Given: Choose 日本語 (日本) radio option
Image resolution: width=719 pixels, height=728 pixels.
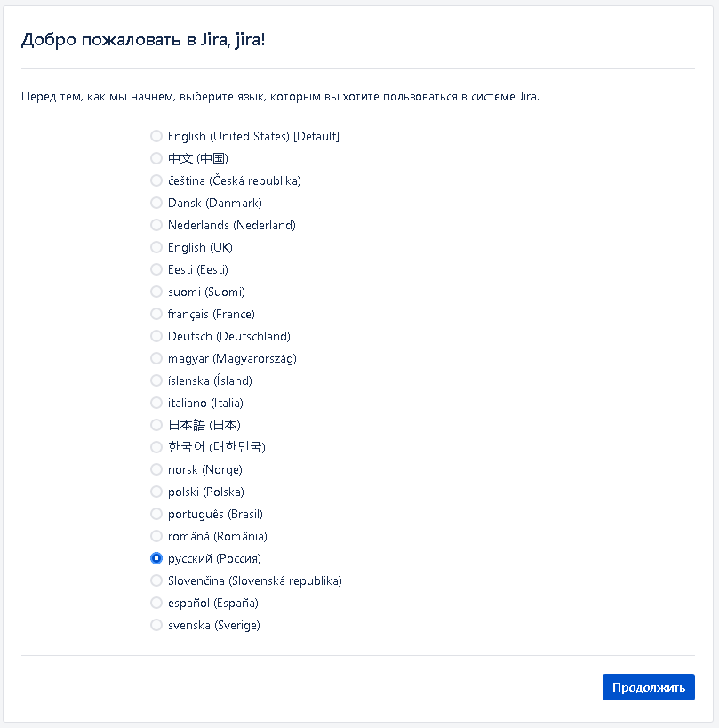Looking at the screenshot, I should click(156, 425).
